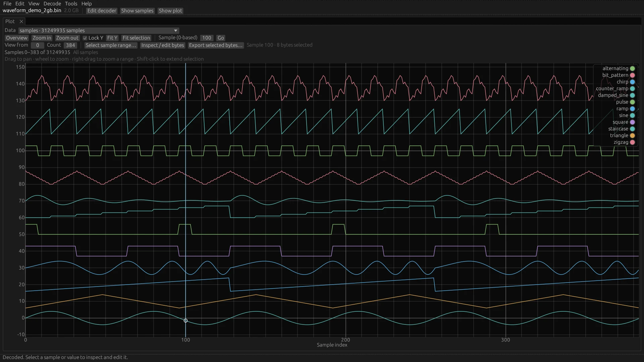The height and width of the screenshot is (362, 644).
Task: Click the ramp legend label
Action: (622, 109)
